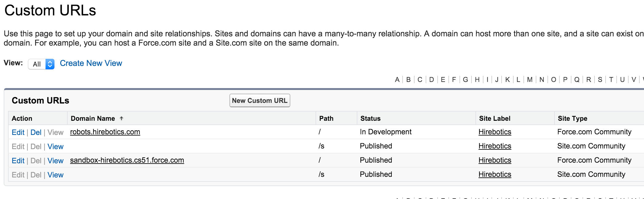The image size is (644, 199).
Task: Filter the list by letter A
Action: [x=397, y=80]
